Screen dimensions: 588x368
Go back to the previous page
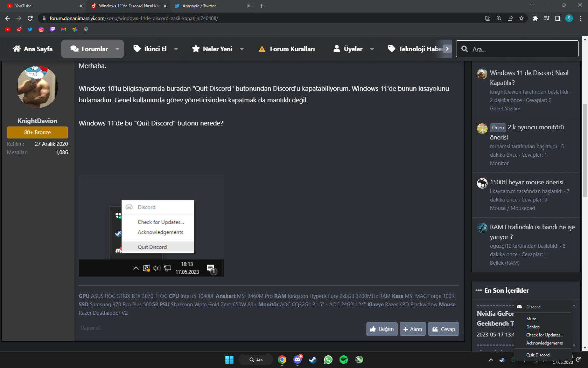point(8,18)
